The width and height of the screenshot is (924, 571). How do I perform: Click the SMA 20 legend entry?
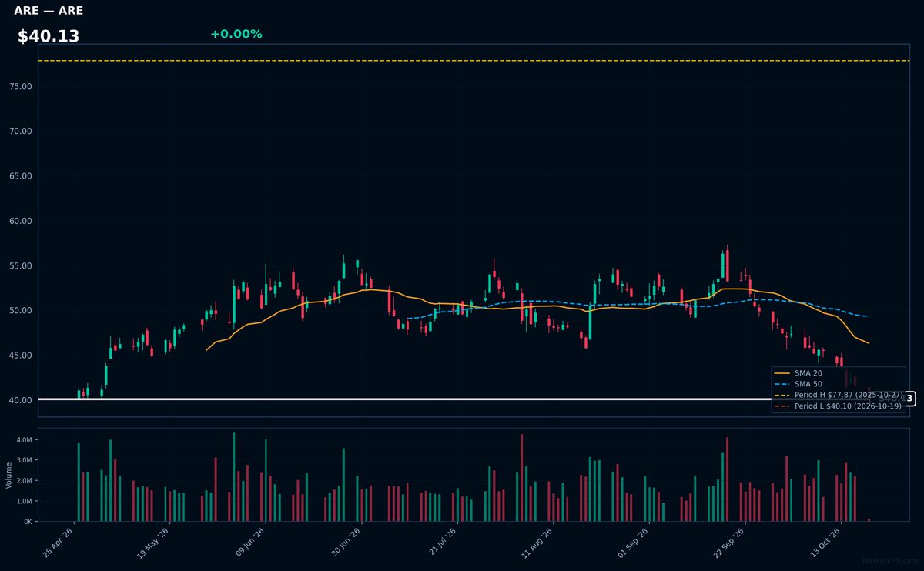coord(798,372)
